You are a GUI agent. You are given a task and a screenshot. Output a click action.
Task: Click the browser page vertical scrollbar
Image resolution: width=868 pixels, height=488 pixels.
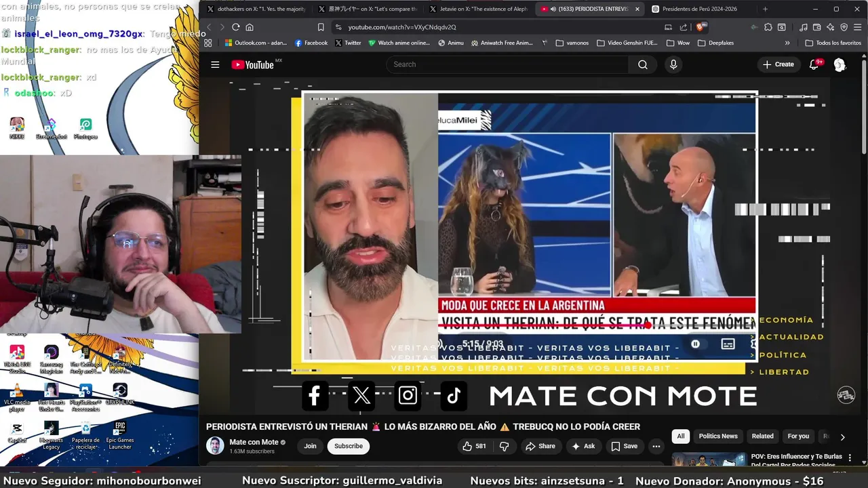pos(863,106)
